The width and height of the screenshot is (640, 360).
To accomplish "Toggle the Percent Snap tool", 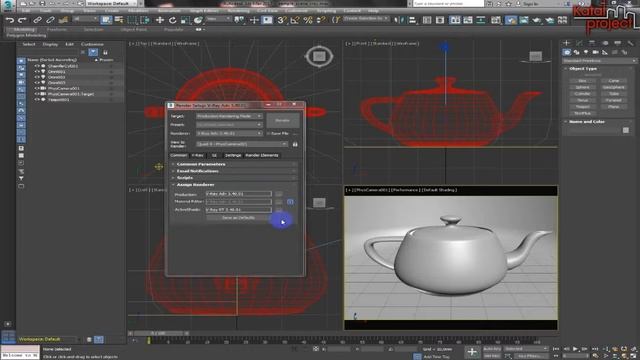I will (x=308, y=20).
